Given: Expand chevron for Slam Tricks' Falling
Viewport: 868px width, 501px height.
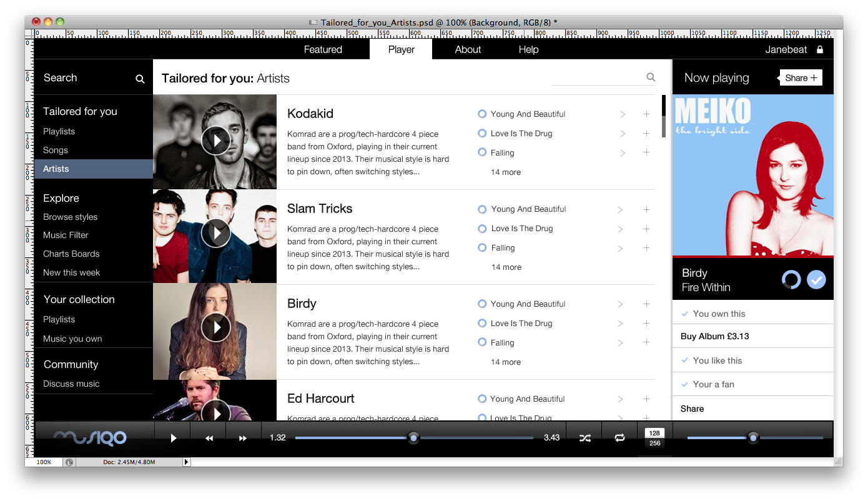Looking at the screenshot, I should tap(621, 249).
